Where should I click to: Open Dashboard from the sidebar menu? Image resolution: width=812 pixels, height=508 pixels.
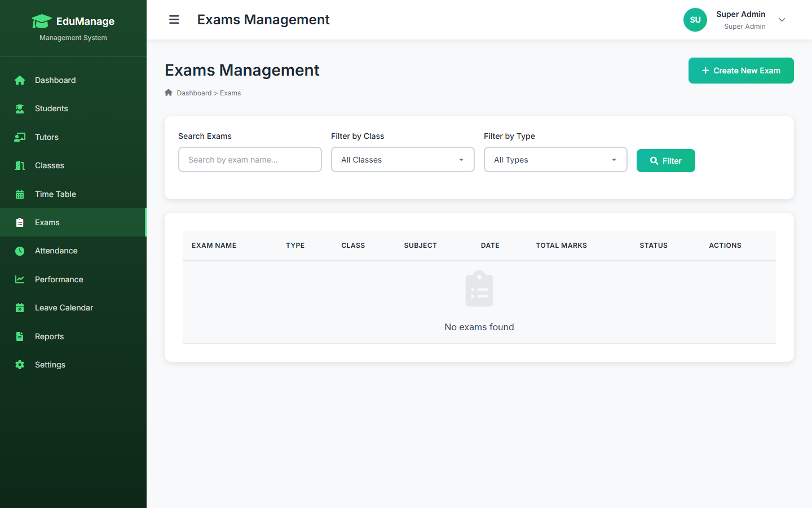73,80
